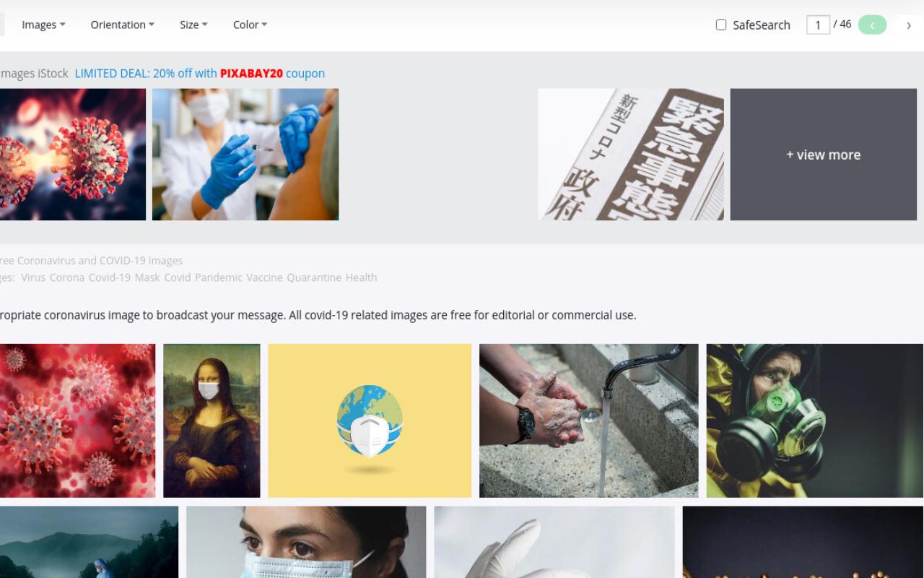Select the Virus tag link
This screenshot has width=924, height=578.
pyautogui.click(x=33, y=277)
